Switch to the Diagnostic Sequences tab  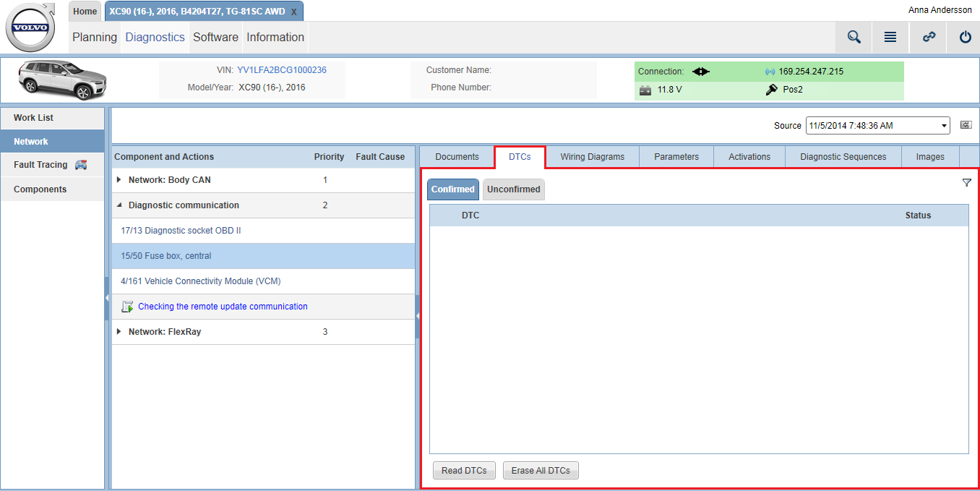(x=843, y=157)
